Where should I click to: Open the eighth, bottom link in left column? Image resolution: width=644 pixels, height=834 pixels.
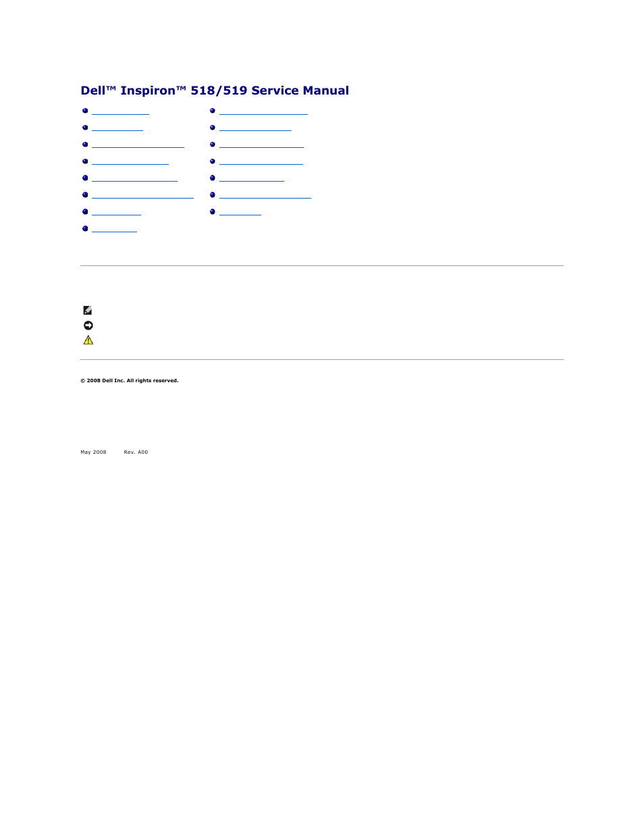coord(114,230)
